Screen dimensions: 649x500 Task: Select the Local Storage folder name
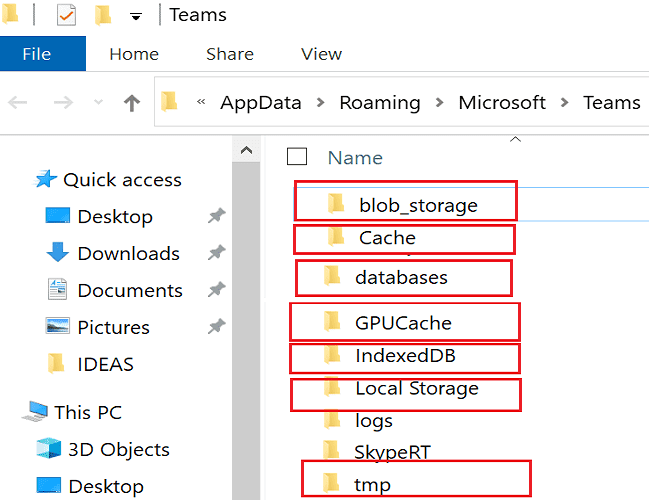point(417,388)
